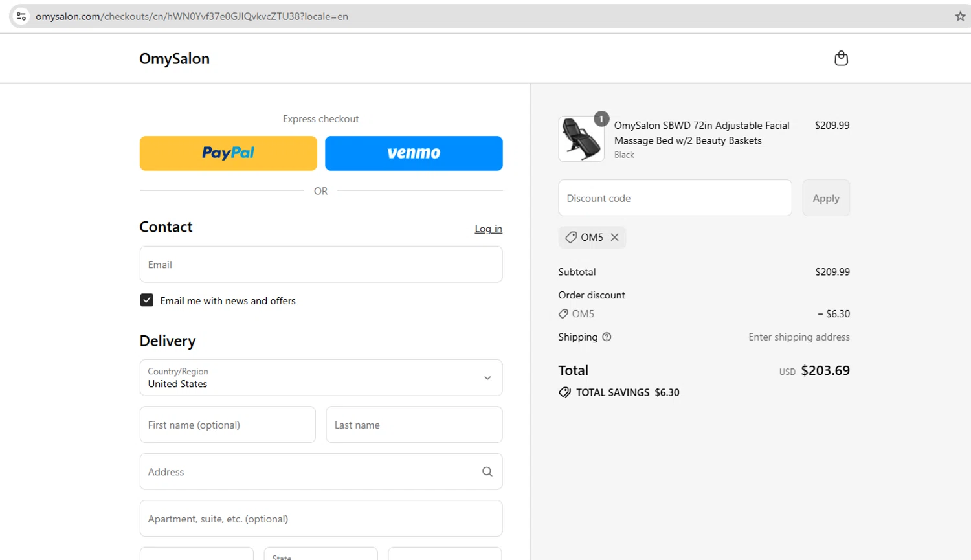This screenshot has width=971, height=560.
Task: Open the shopping bag cart icon
Action: 841,58
